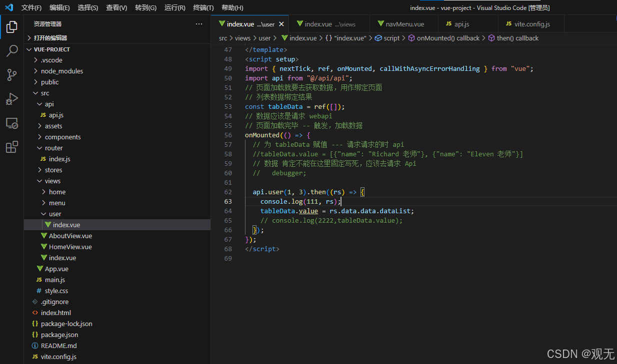Viewport: 617px width, 364px height.
Task: Click tableData.value on code line 64
Action: [x=289, y=211]
